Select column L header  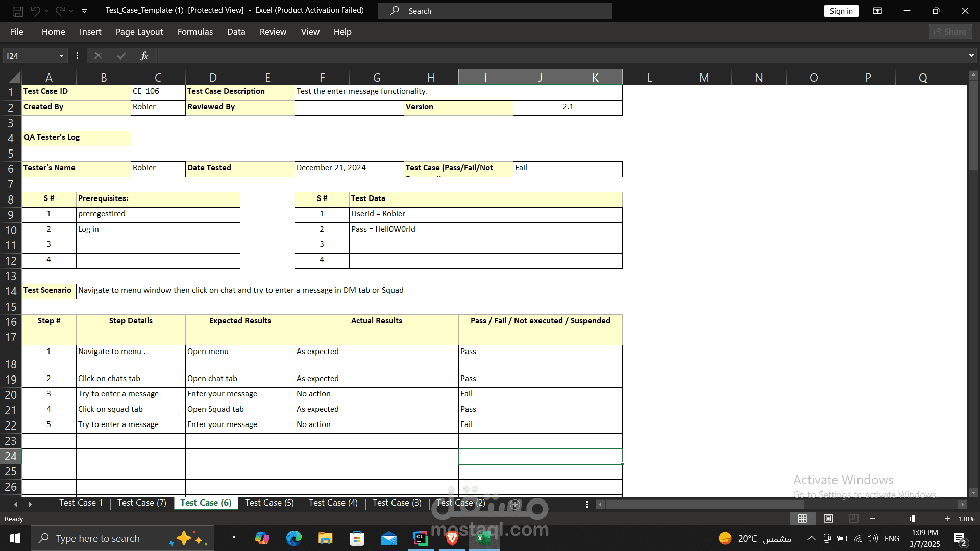click(x=649, y=78)
